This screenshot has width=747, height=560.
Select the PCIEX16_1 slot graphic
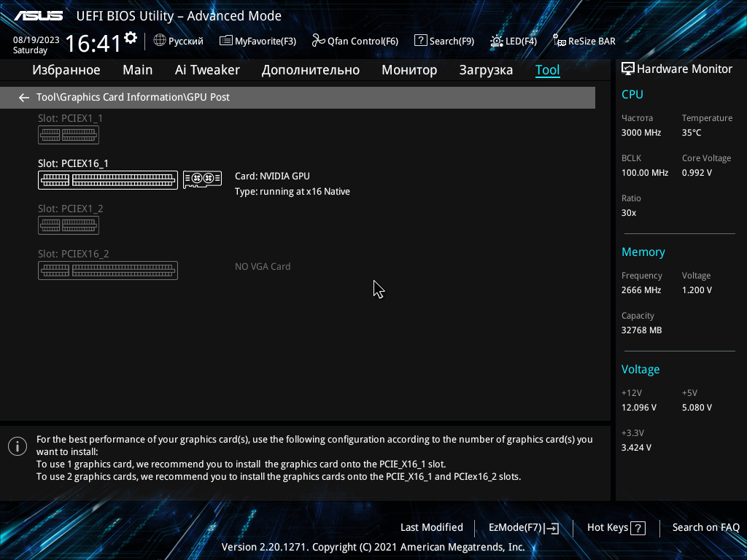tap(108, 180)
